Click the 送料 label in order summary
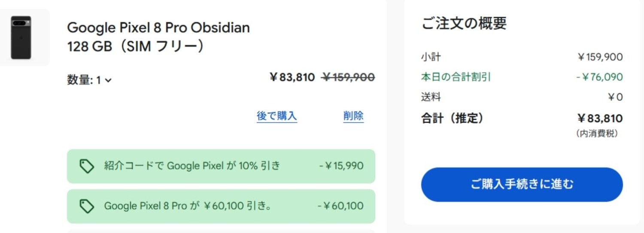 pyautogui.click(x=431, y=97)
